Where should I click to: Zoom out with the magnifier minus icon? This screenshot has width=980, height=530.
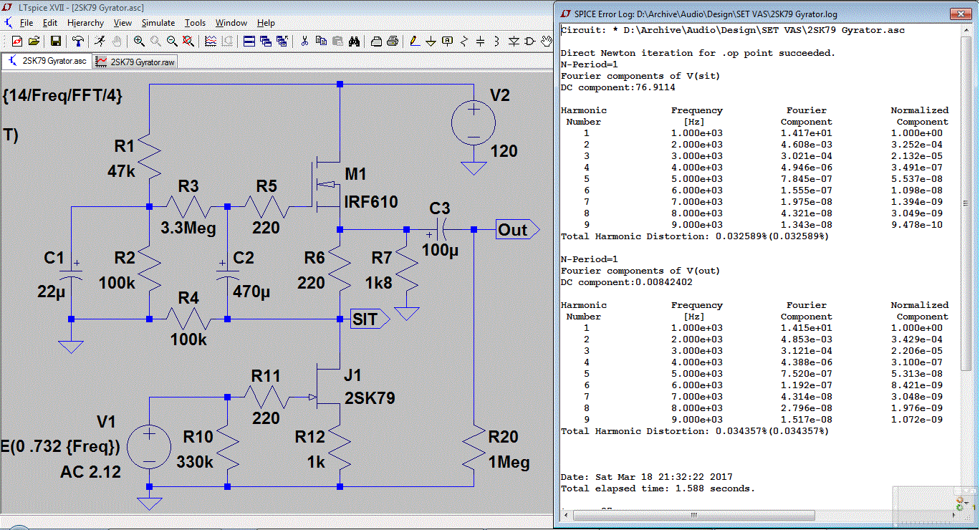coord(172,42)
